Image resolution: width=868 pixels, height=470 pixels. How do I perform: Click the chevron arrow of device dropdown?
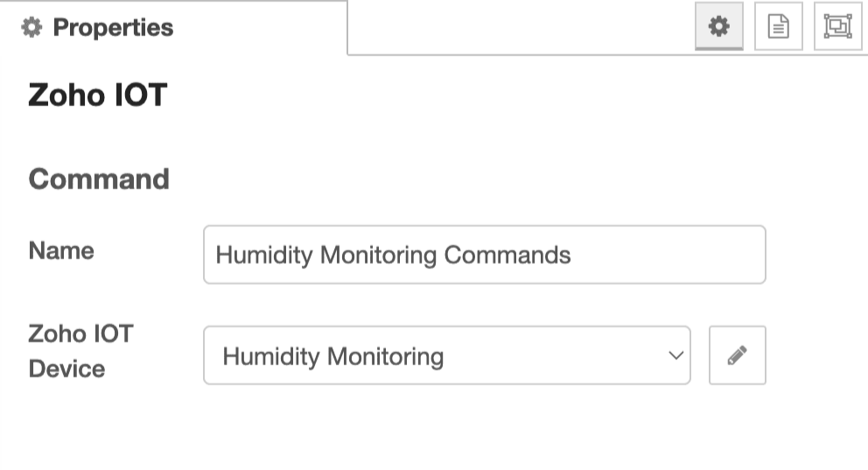tap(675, 356)
